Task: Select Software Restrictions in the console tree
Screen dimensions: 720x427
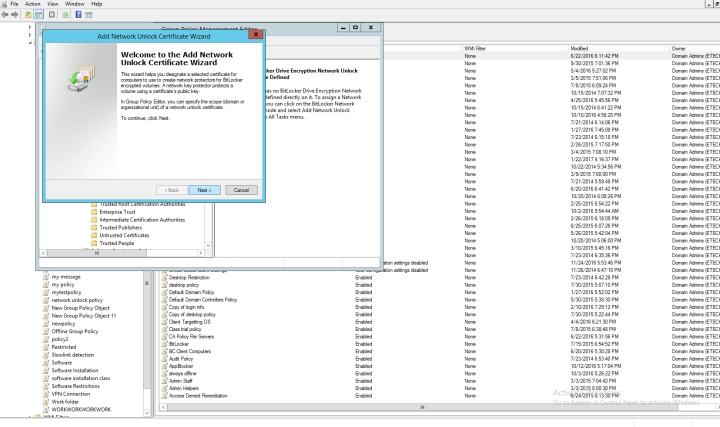Action: (75, 386)
